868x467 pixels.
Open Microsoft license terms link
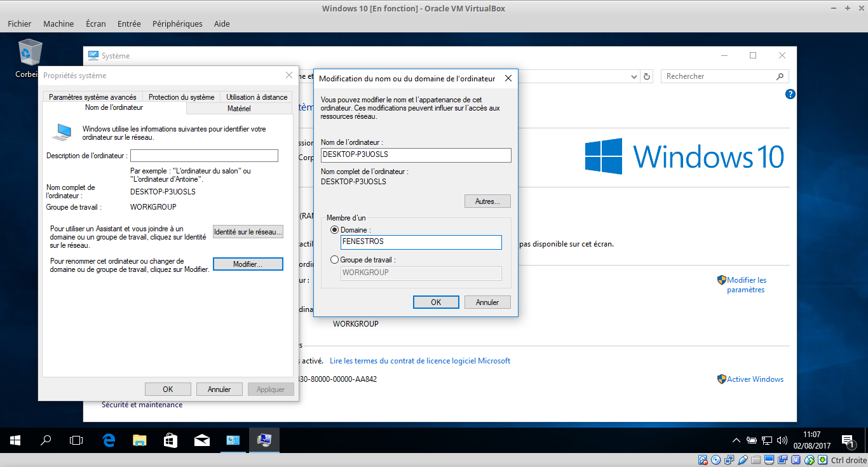420,361
